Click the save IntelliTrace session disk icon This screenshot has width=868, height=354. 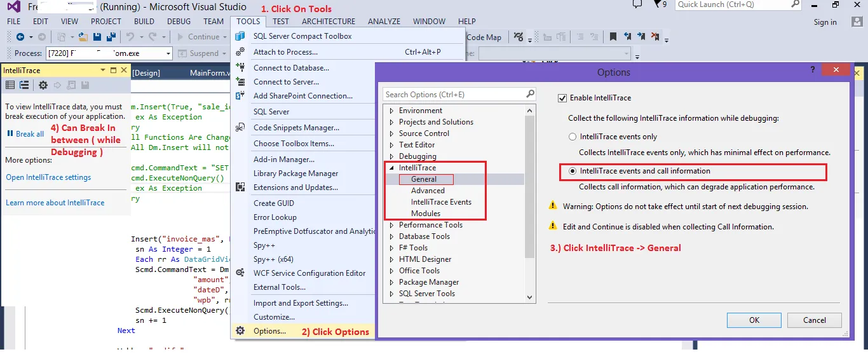coord(85,85)
